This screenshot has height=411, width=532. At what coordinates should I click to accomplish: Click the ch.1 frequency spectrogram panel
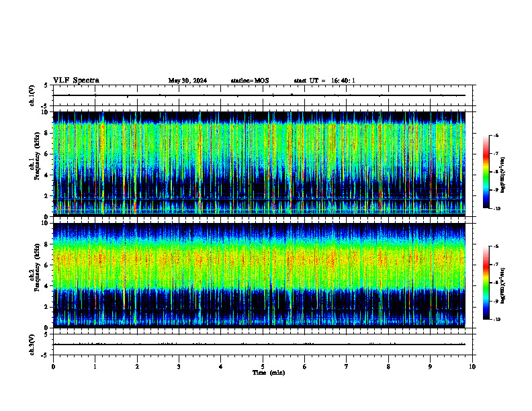pyautogui.click(x=259, y=164)
